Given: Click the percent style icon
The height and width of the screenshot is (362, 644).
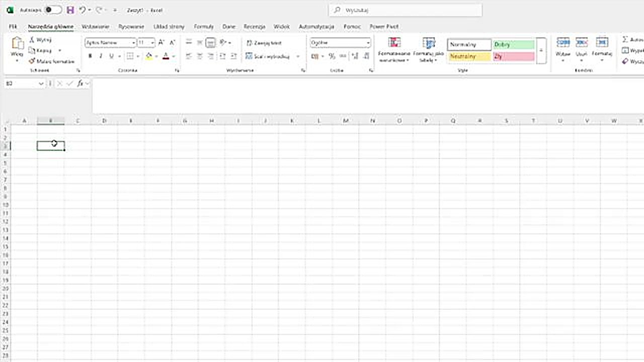Looking at the screenshot, I should 332,56.
